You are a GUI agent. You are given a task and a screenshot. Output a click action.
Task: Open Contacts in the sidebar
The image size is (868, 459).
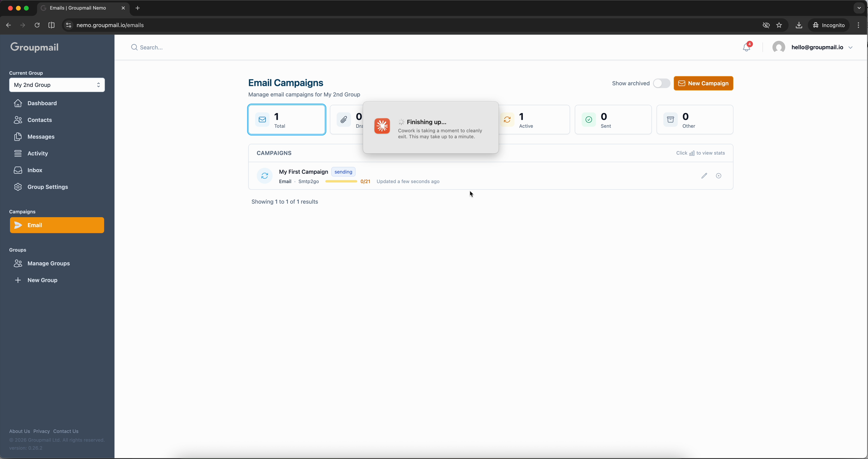pos(39,120)
